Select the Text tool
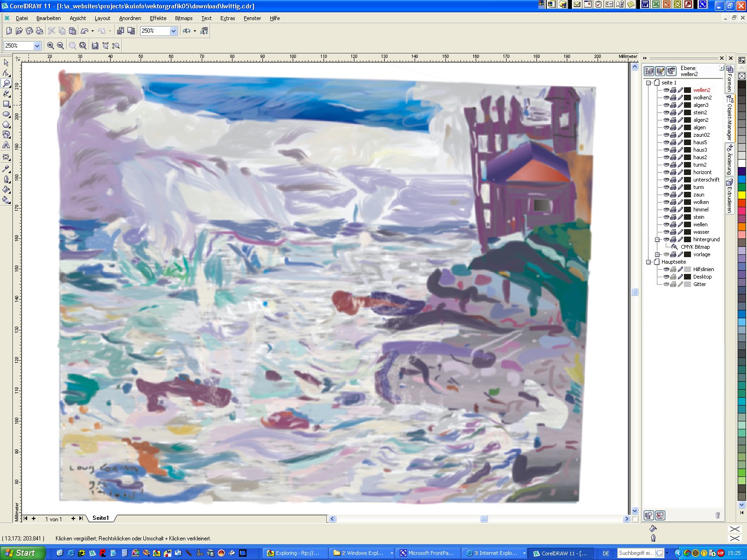The width and height of the screenshot is (747, 560). [6, 145]
